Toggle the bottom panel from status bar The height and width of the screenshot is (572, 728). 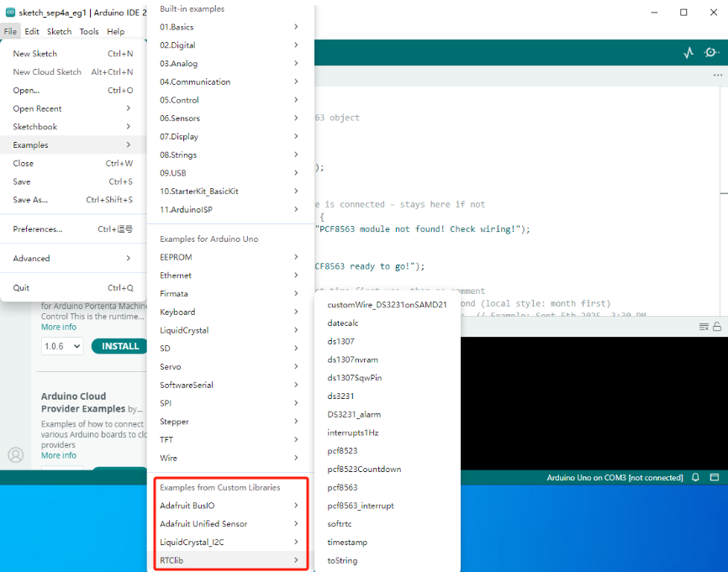coord(715,478)
